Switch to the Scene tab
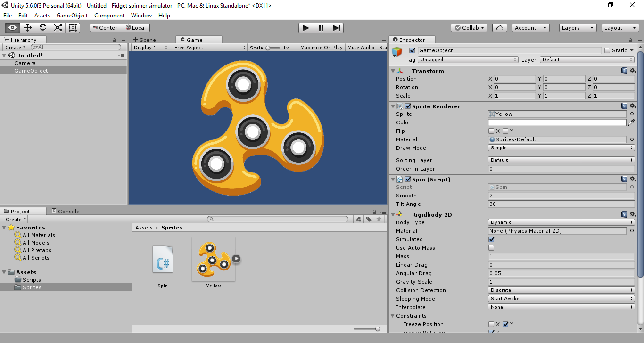 tap(144, 40)
